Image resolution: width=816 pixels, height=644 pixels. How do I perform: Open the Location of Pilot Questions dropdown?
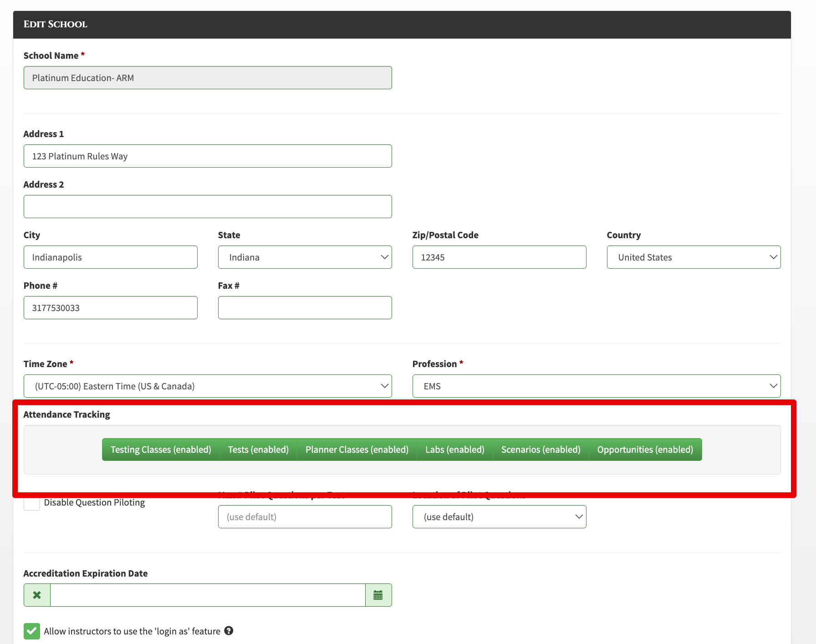pos(500,517)
